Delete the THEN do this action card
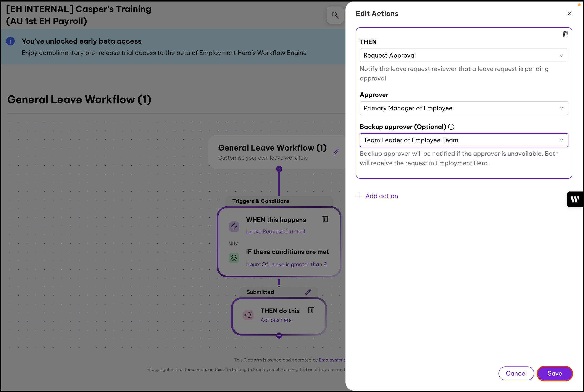The height and width of the screenshot is (392, 584). 311,310
